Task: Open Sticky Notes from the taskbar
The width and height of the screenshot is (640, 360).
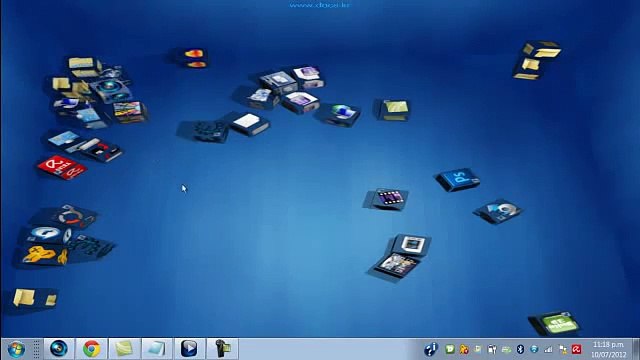Action: coord(124,349)
